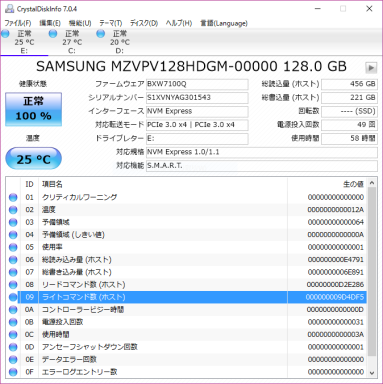The width and height of the screenshot is (383, 384).
Task: Click the next disk arrow button
Action: [x=371, y=68]
